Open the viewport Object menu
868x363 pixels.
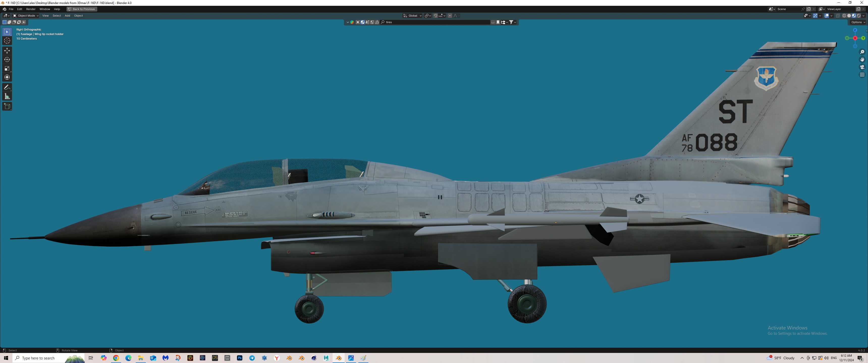pyautogui.click(x=78, y=16)
